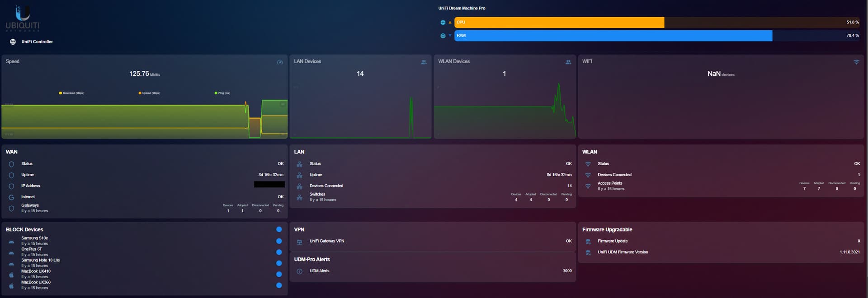Click the update icon next to Firmware Update
The image size is (868, 298).
[x=588, y=242]
